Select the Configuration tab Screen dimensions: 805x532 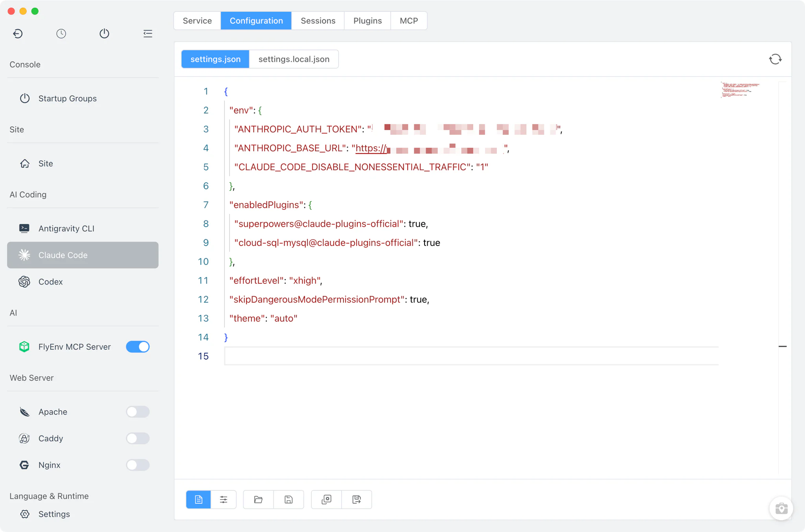256,20
